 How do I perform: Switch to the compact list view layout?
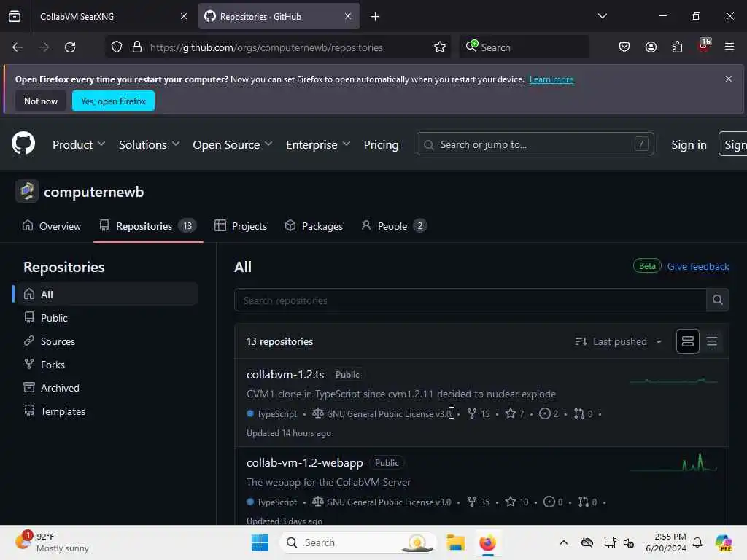pos(712,341)
